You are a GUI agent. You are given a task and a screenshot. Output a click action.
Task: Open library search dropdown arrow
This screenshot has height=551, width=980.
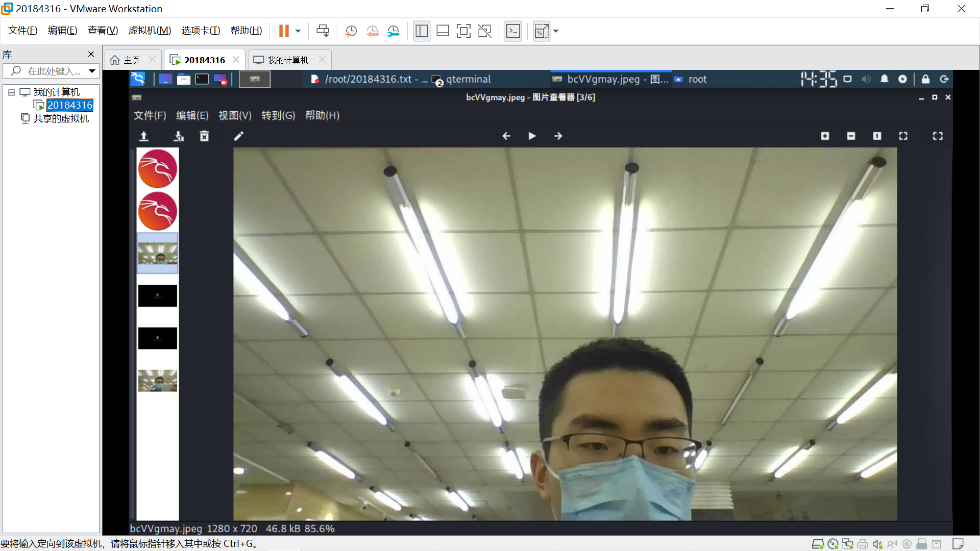coord(92,71)
